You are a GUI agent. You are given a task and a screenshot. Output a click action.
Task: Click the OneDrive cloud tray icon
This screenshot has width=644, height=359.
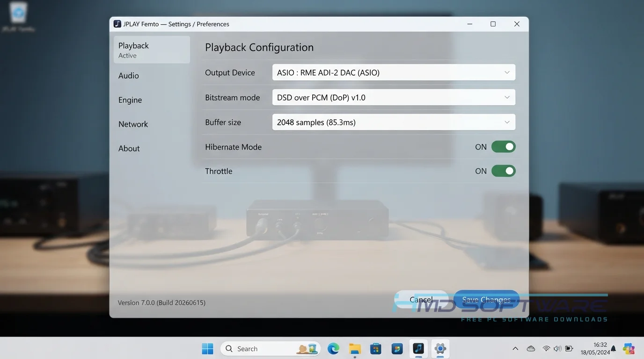(x=531, y=349)
